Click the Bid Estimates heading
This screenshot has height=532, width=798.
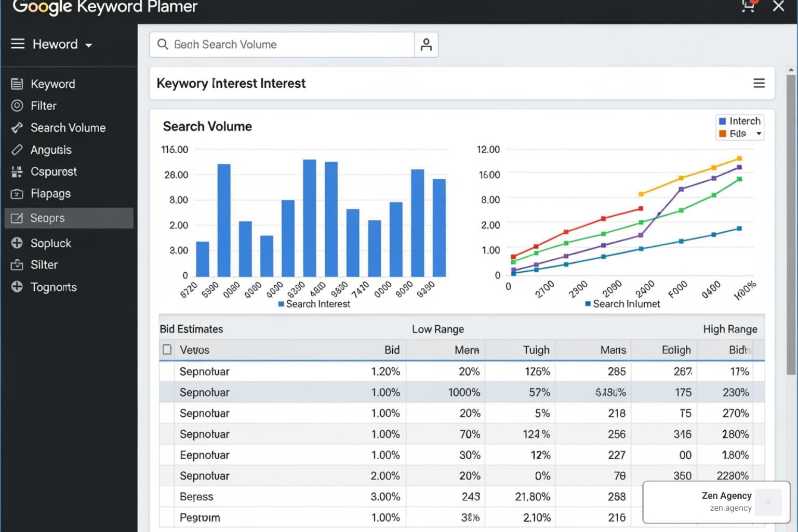coord(191,329)
